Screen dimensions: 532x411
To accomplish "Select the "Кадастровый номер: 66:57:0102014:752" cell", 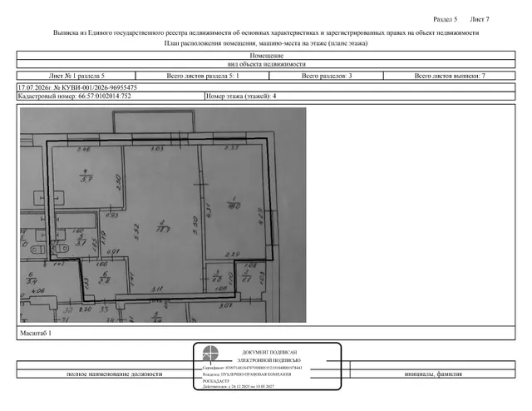I will (111, 97).
